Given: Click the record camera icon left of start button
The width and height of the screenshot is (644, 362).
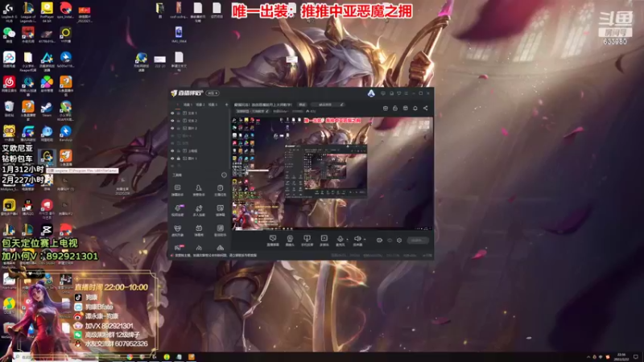Looking at the screenshot, I should click(379, 241).
